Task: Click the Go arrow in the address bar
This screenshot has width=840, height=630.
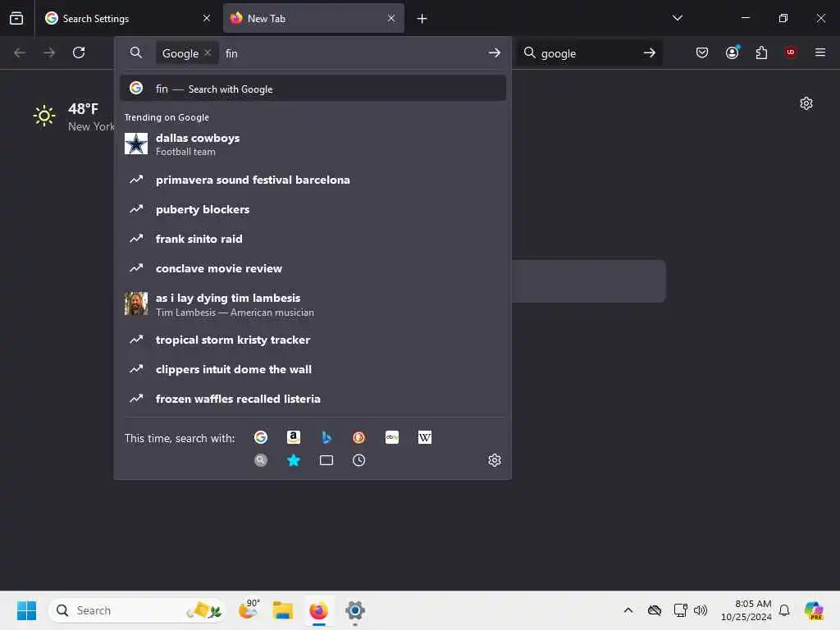Action: (494, 53)
